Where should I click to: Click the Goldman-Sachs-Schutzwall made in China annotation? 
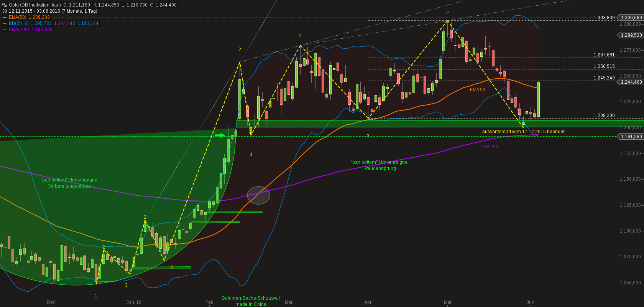tap(251, 301)
